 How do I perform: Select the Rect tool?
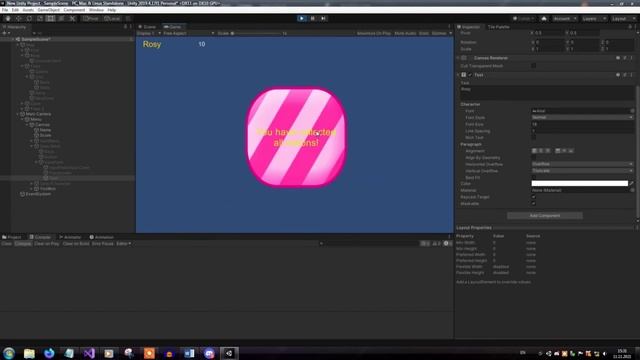click(x=51, y=18)
